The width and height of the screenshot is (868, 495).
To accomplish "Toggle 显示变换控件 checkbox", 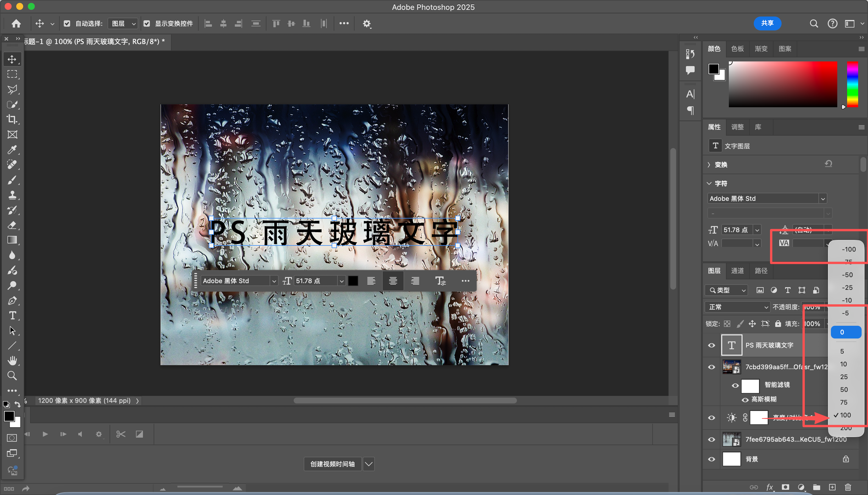I will (147, 23).
